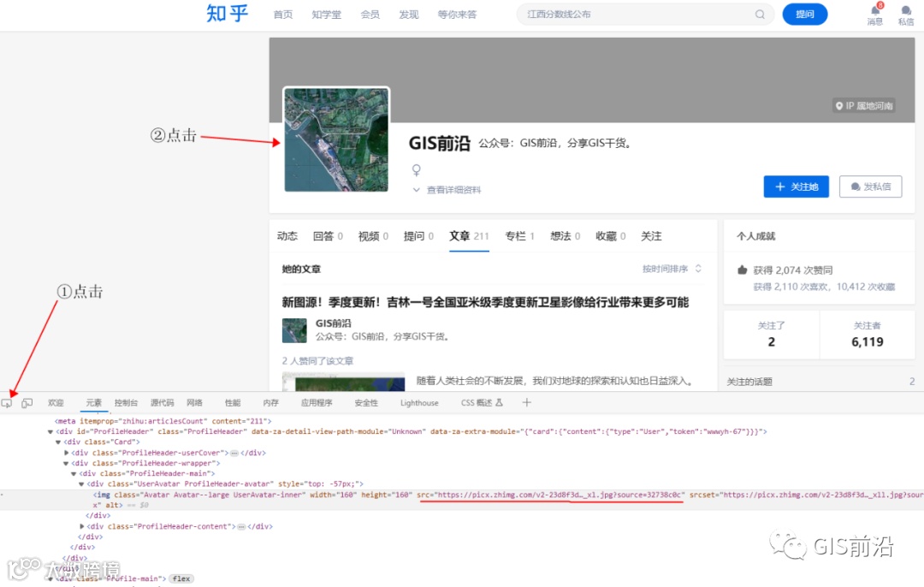Switch to the 想法 profile tab
This screenshot has height=587, width=924.
[566, 236]
